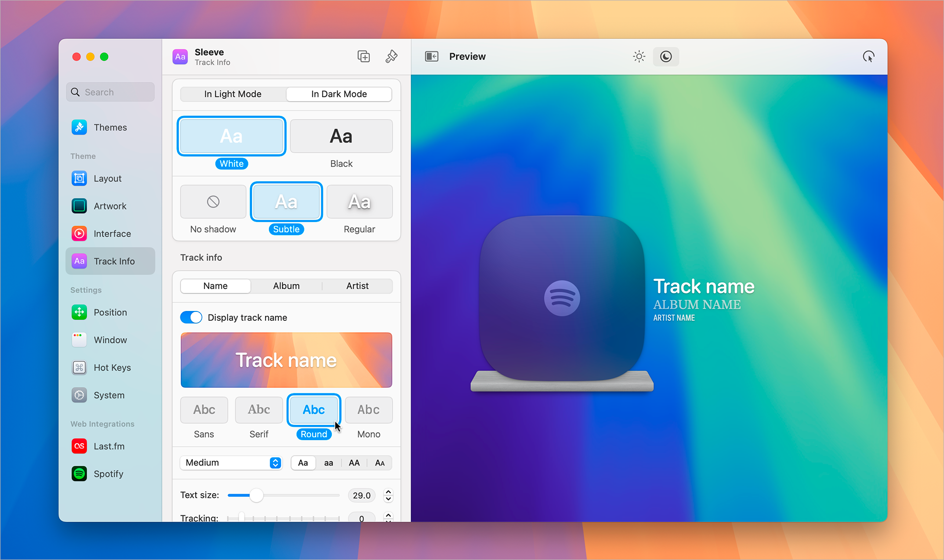The height and width of the screenshot is (560, 944).
Task: Click the Tracking slider
Action: (284, 518)
